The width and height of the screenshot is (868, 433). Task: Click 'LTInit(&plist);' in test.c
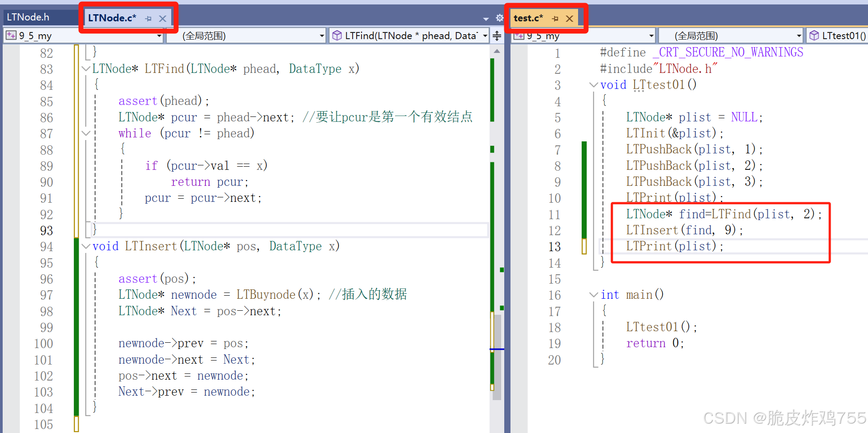click(x=675, y=133)
